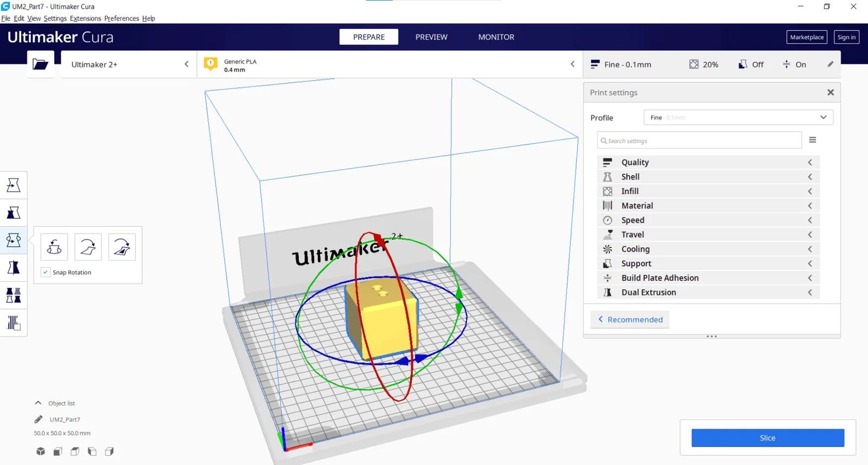Switch to 3D perspective view cube icon

point(41,451)
